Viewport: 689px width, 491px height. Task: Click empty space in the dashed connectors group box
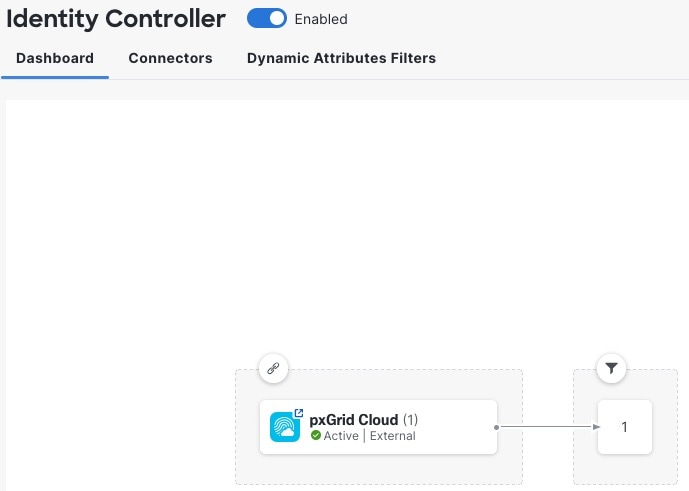click(x=379, y=469)
